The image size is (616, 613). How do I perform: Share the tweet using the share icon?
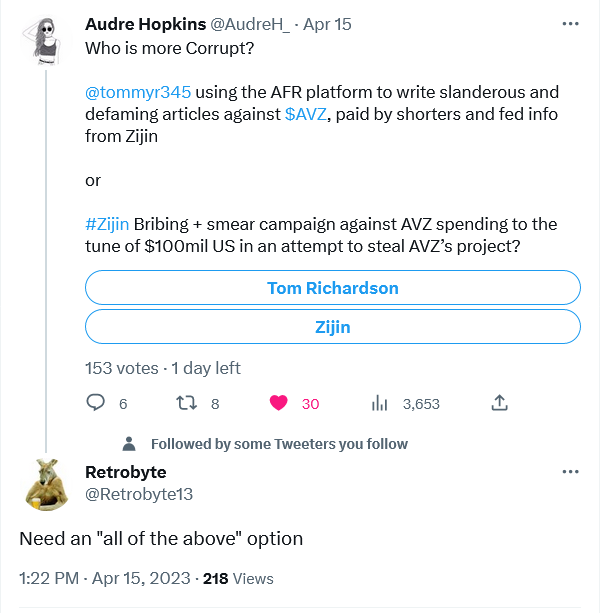coord(500,403)
